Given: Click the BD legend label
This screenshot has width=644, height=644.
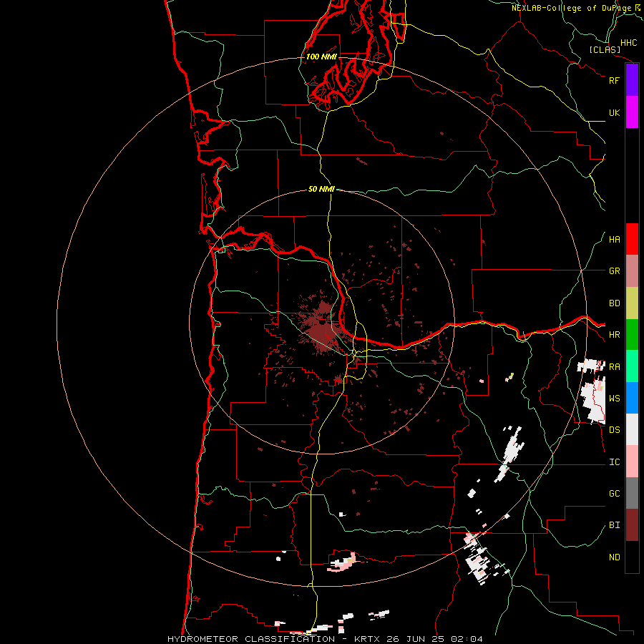Looking at the screenshot, I should tap(614, 303).
